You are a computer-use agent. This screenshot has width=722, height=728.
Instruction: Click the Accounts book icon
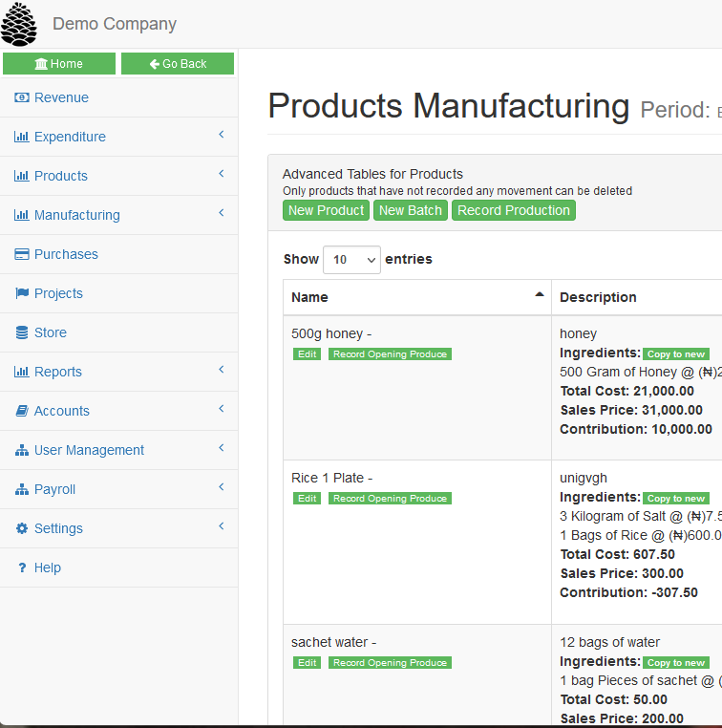tap(22, 411)
